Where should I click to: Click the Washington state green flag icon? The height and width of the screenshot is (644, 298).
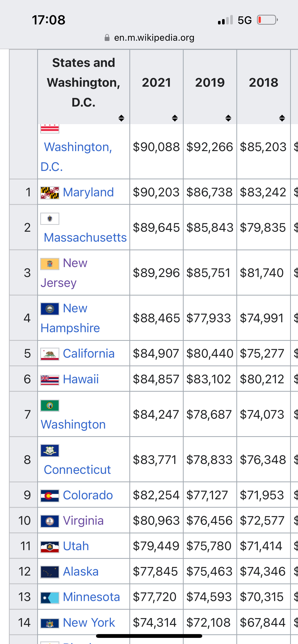[x=50, y=405]
